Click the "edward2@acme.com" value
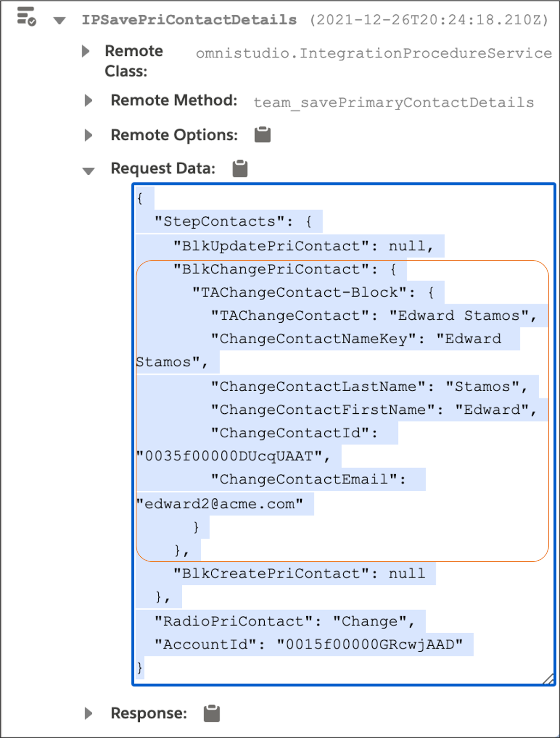Viewport: 560px width, 738px height. coord(220,504)
